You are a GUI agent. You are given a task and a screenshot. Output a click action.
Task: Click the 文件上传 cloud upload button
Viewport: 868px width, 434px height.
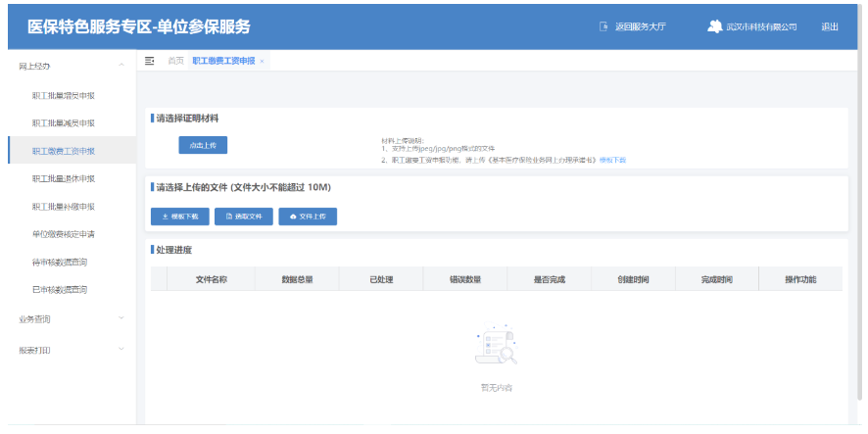tap(308, 216)
